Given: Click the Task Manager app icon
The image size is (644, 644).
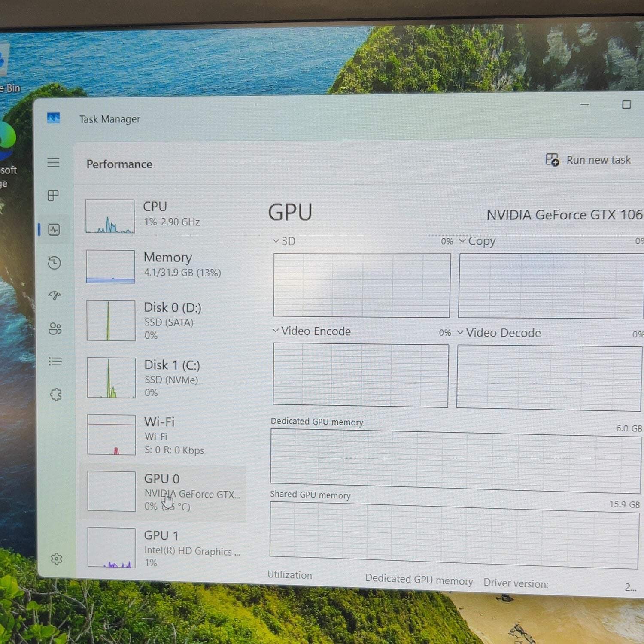Looking at the screenshot, I should click(53, 118).
